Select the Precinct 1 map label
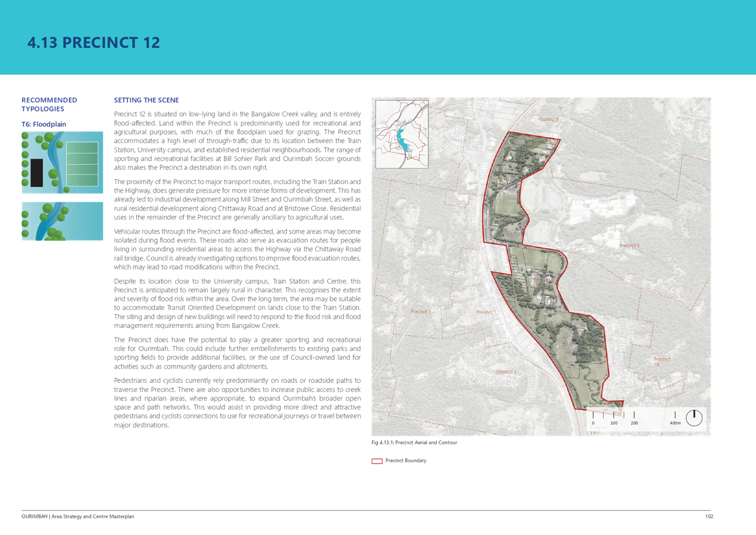This screenshot has width=756, height=535. pos(485,312)
